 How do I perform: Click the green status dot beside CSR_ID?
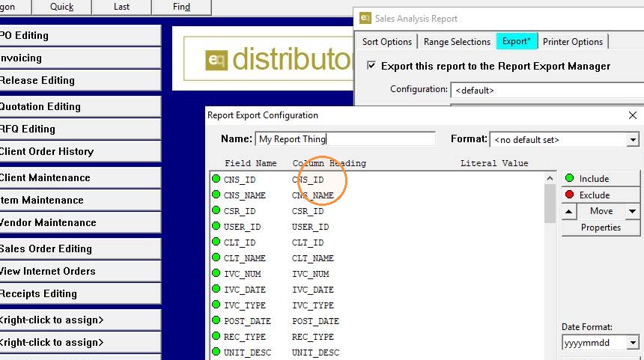pos(216,210)
